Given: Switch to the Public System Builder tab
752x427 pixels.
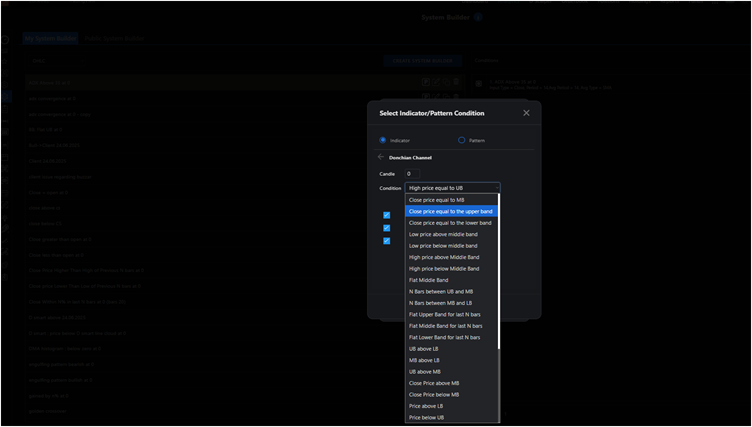Looking at the screenshot, I should (x=114, y=38).
